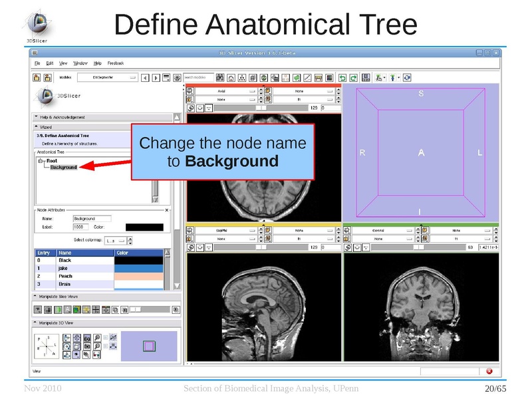The height and width of the screenshot is (399, 532).
Task: Redo the last action in the toolbar
Action: 353,78
